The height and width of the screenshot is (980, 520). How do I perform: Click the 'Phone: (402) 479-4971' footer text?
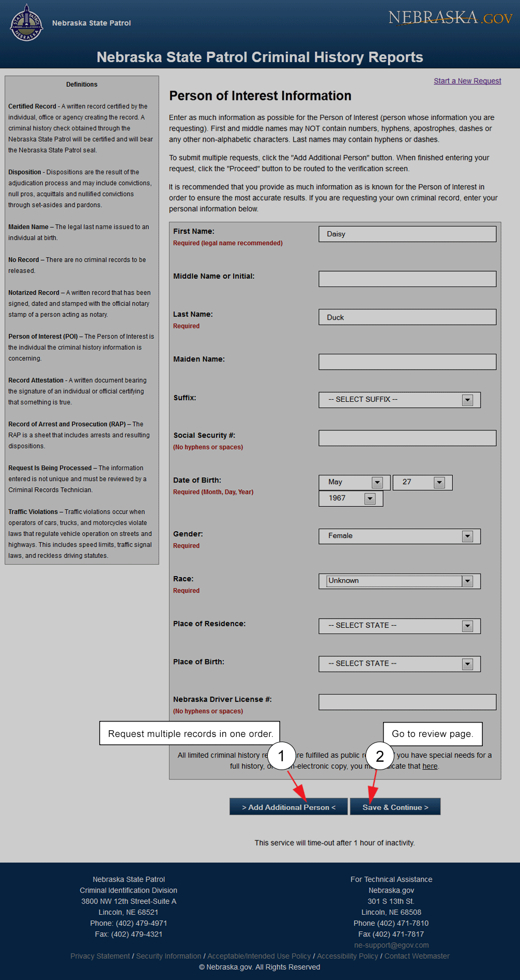(129, 923)
